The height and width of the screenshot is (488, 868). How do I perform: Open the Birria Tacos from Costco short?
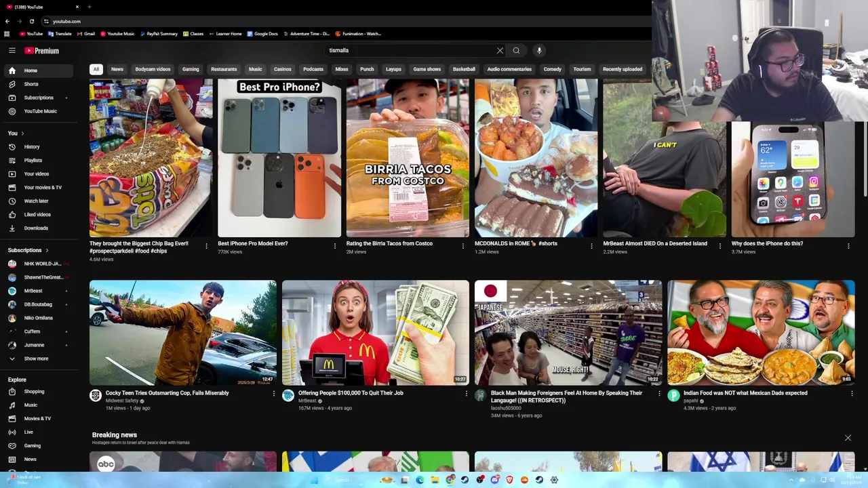pyautogui.click(x=408, y=158)
